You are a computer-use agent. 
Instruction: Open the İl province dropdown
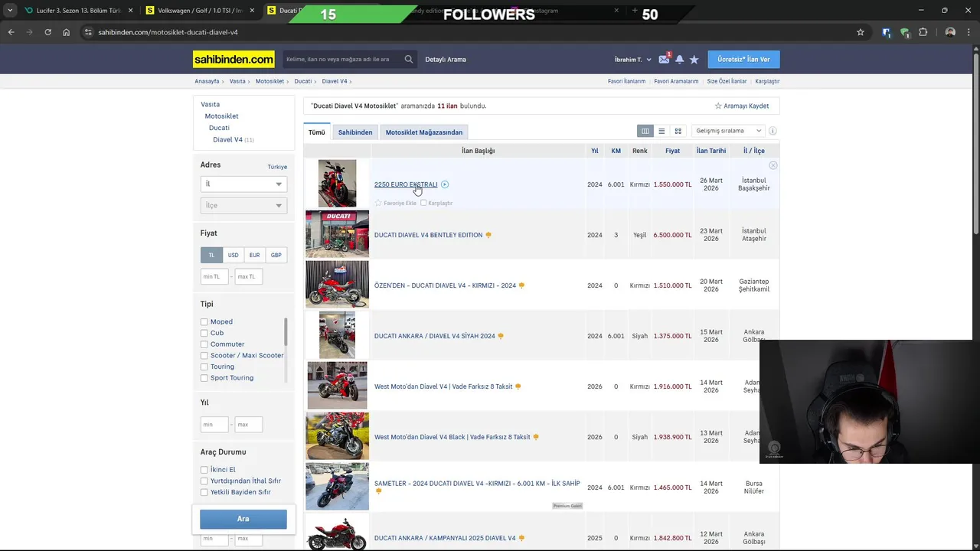(243, 184)
